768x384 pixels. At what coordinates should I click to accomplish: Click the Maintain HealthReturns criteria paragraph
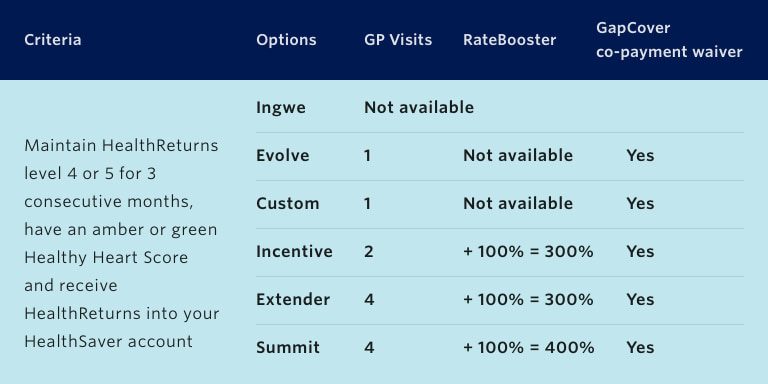[x=121, y=243]
